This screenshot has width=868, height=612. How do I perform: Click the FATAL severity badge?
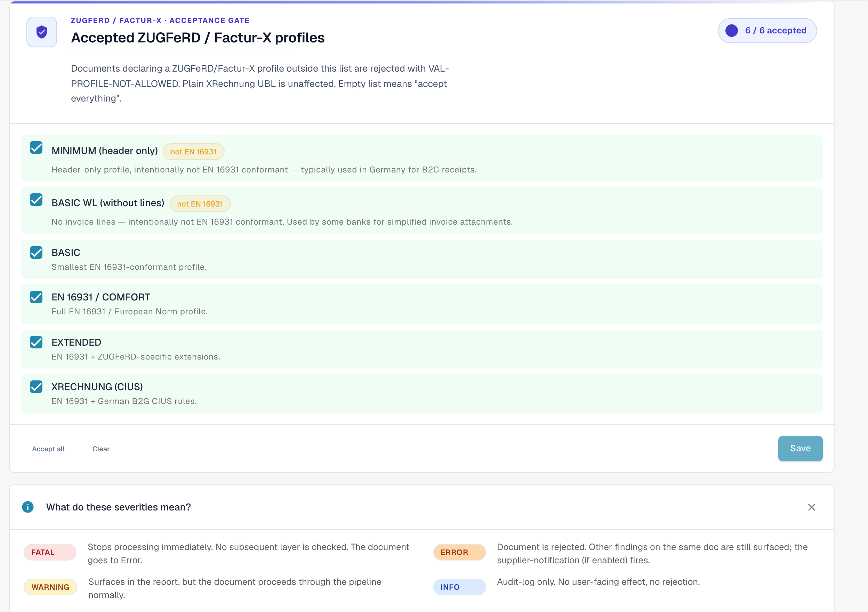50,552
